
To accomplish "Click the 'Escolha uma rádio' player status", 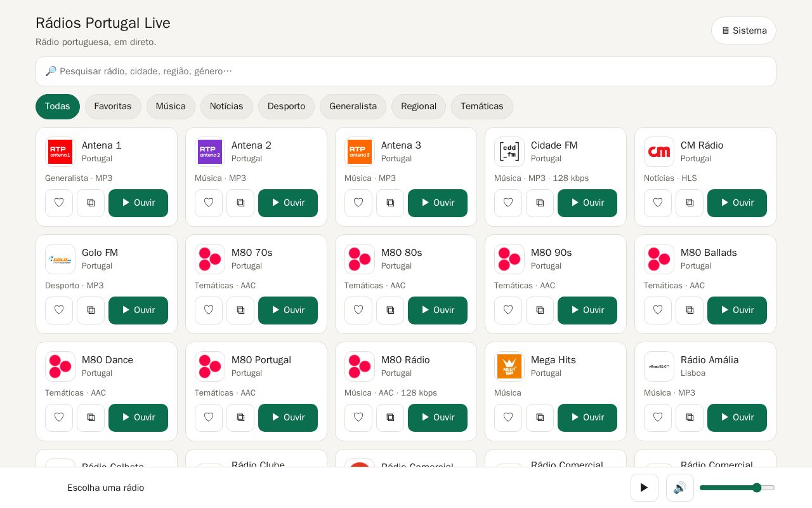I will [106, 488].
